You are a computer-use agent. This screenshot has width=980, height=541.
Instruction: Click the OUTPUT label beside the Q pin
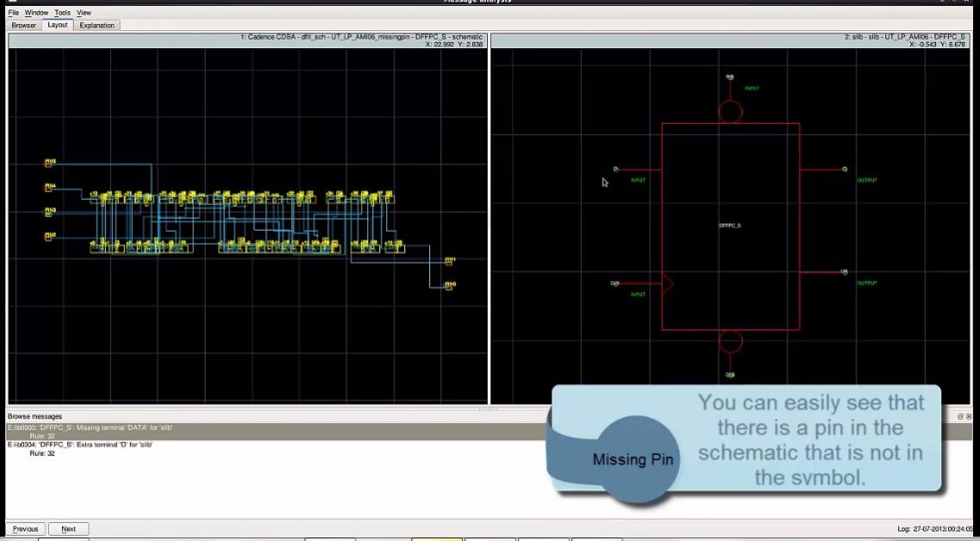click(867, 180)
